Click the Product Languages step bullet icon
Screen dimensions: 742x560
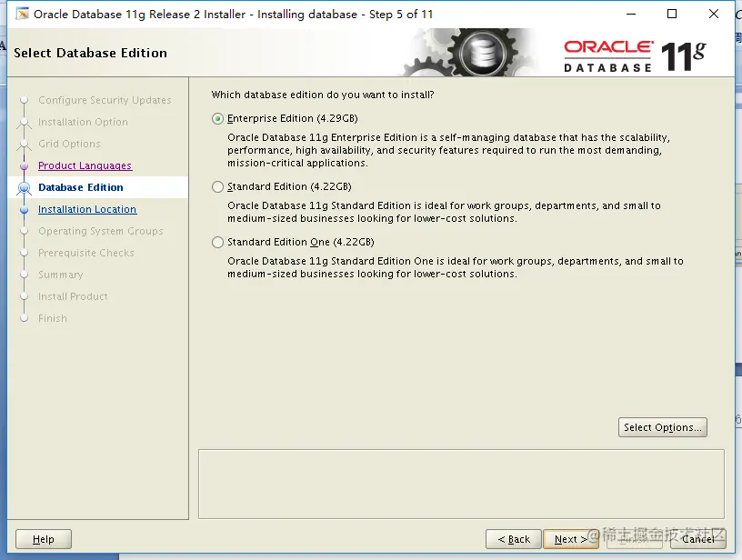(25, 166)
